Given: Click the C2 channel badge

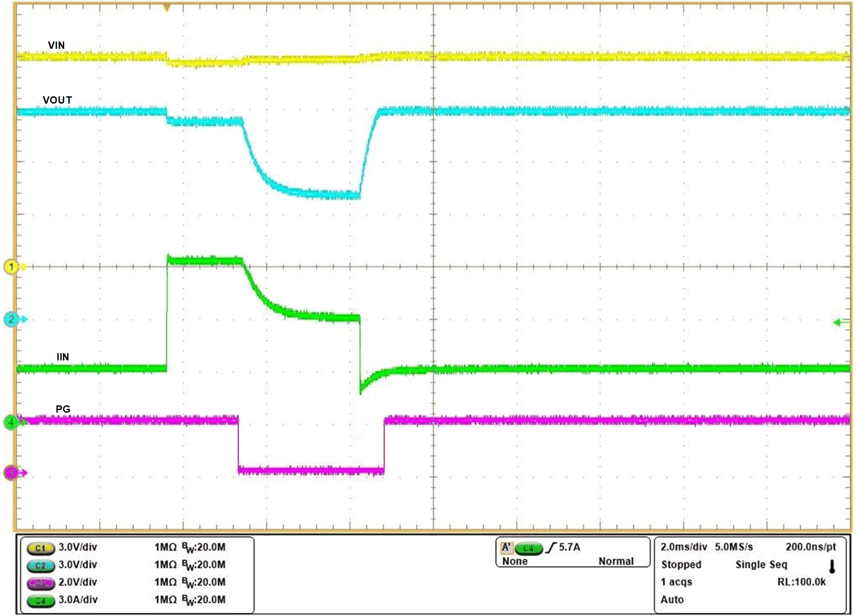Looking at the screenshot, I should [x=41, y=565].
